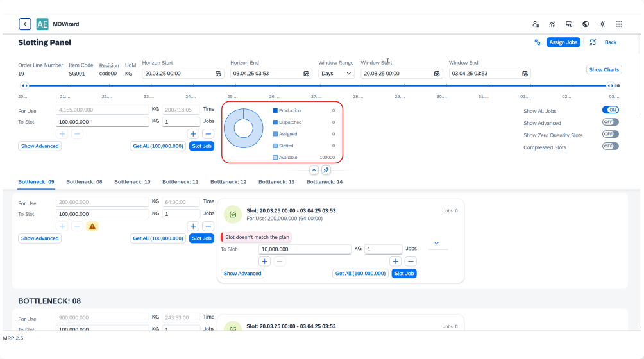
Task: Select the Bottleneck: 14 tab
Action: pyautogui.click(x=325, y=182)
